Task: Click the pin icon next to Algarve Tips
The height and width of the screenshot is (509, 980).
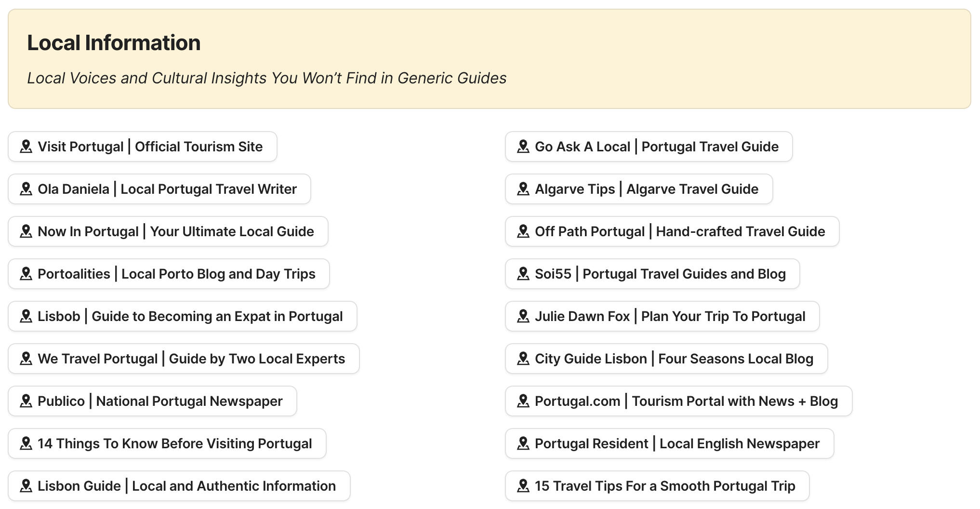Action: [x=523, y=189]
